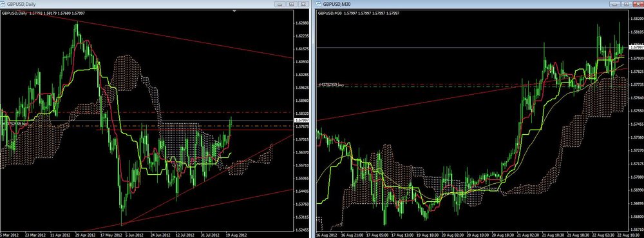Click the 1.62880 level on Daily price scale
The width and height of the screenshot is (644, 238).
click(302, 23)
